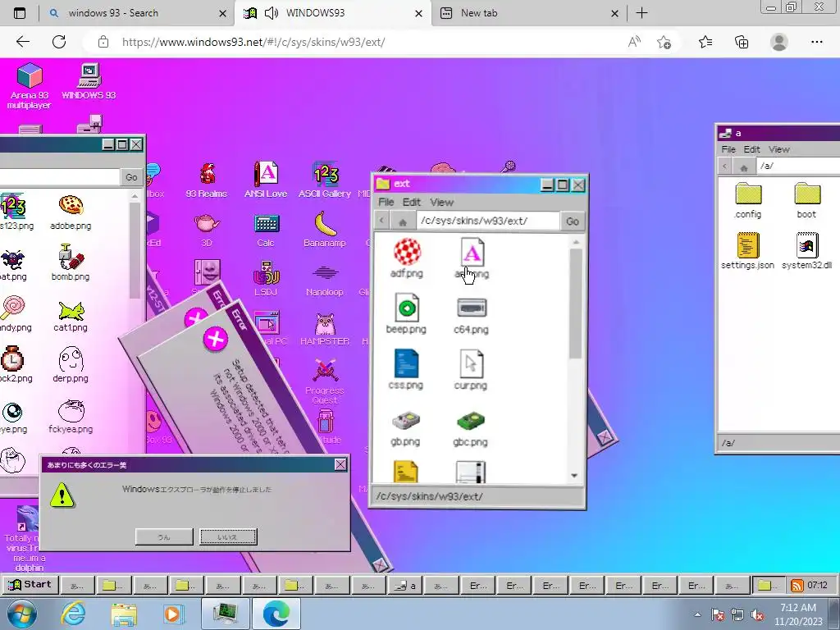Viewport: 840px width, 630px height.
Task: Switch to the windows 93 - Search tab
Action: (x=137, y=13)
